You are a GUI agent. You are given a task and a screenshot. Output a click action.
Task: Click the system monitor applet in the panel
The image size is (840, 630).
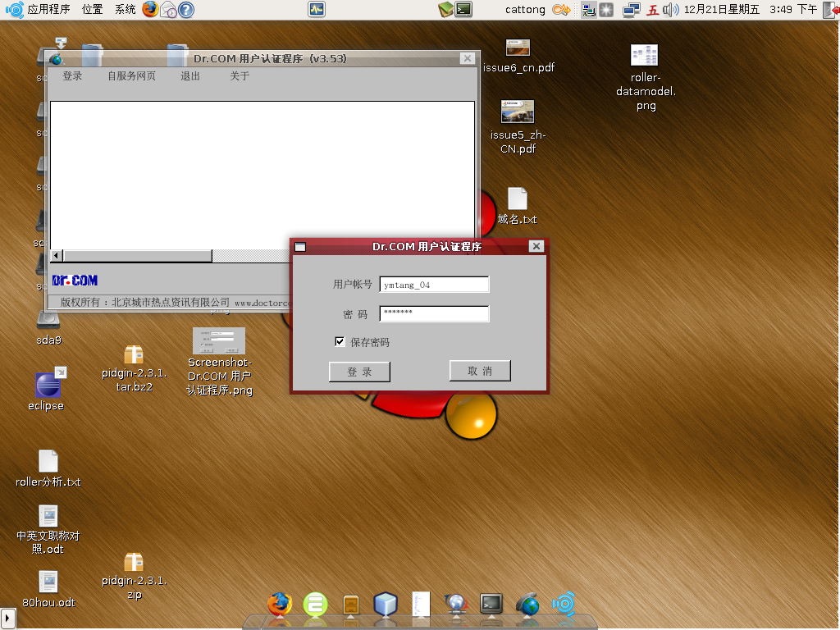click(316, 10)
